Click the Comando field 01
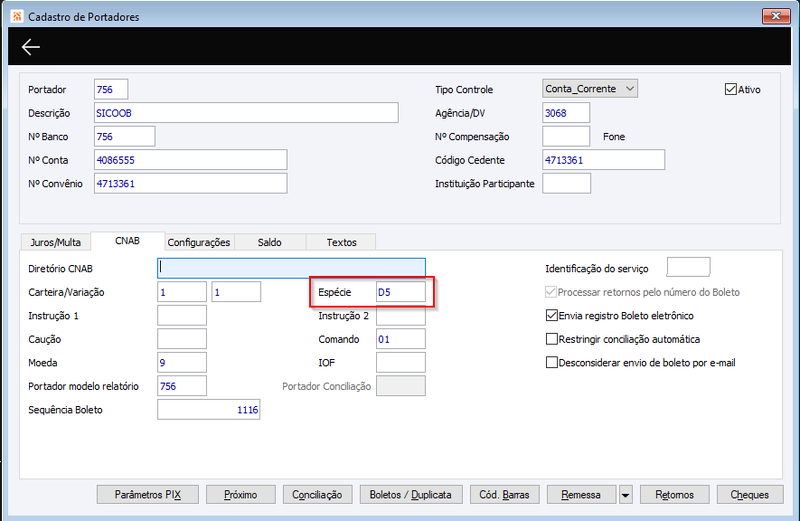This screenshot has width=800, height=521. coord(401,339)
